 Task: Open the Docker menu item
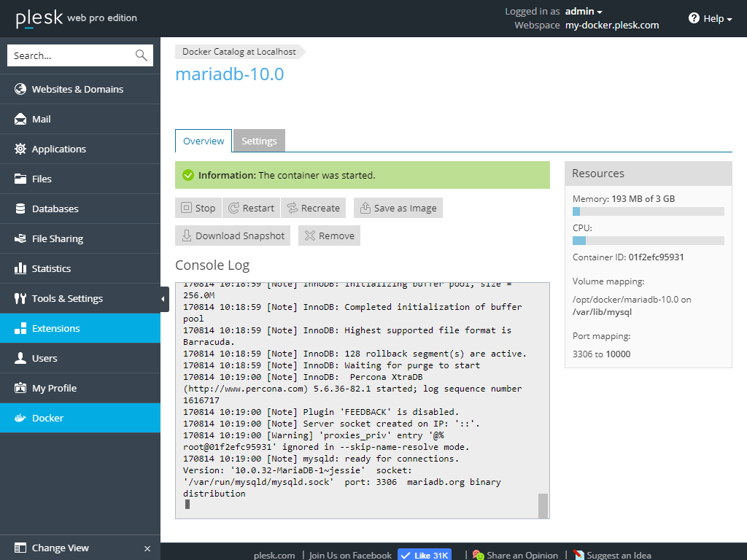(80, 418)
